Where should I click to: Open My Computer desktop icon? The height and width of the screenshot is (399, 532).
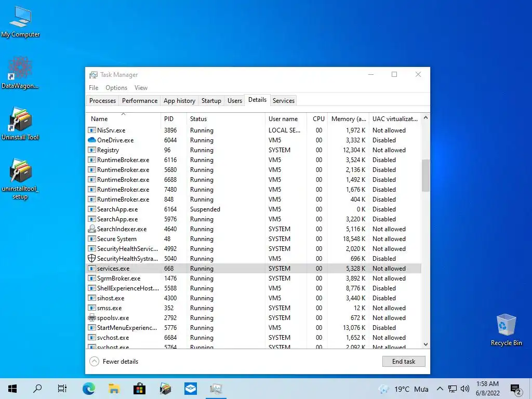coord(20,22)
